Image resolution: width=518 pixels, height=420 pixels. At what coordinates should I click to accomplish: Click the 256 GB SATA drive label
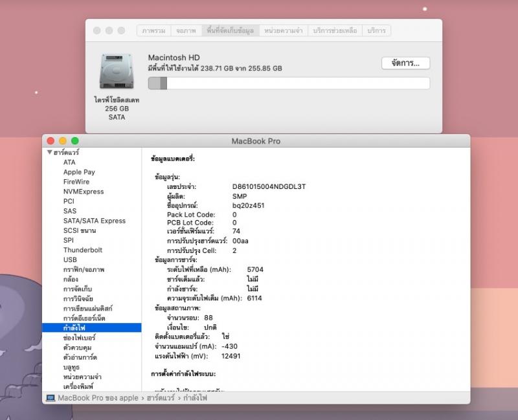point(117,113)
